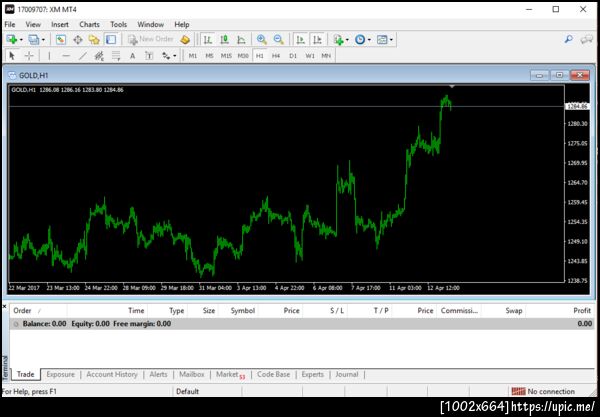Switch to the Code Base tab
600x417 pixels.
274,375
